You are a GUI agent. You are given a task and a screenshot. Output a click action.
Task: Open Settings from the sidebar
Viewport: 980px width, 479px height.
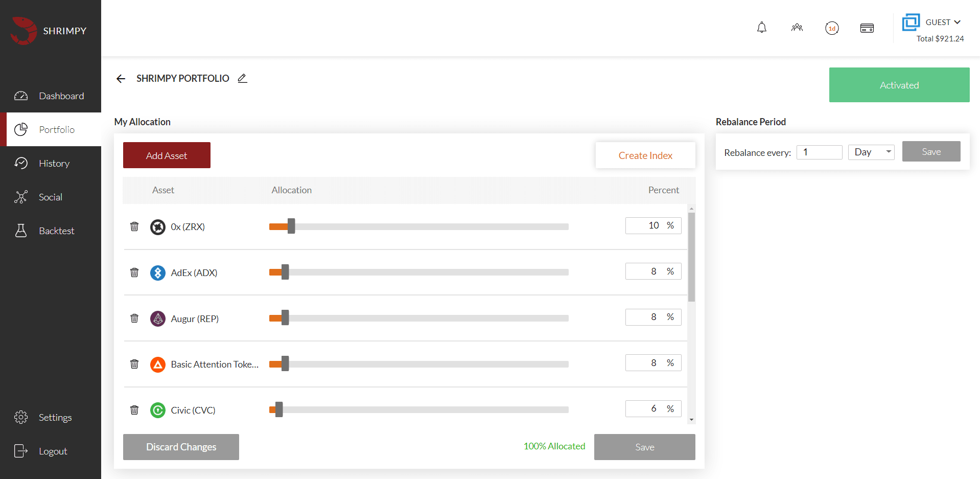tap(51, 417)
